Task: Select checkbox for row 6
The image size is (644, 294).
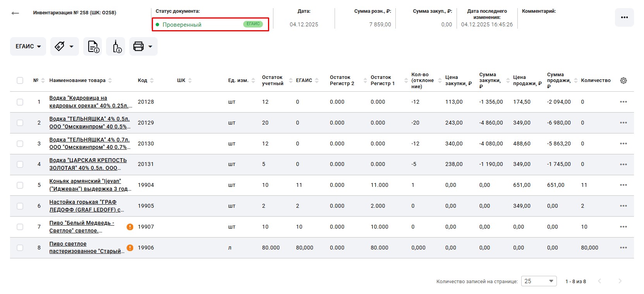Action: tap(20, 206)
